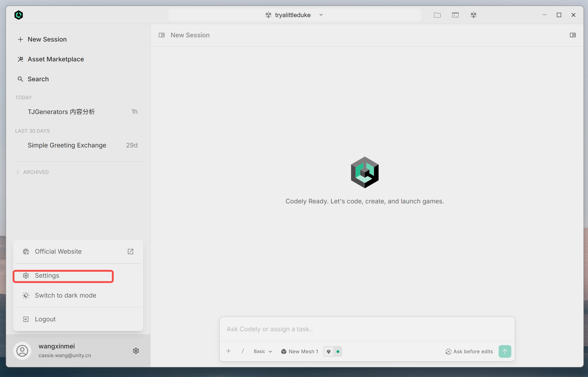
Task: Expand the ARCHIVED section
Action: 32,172
